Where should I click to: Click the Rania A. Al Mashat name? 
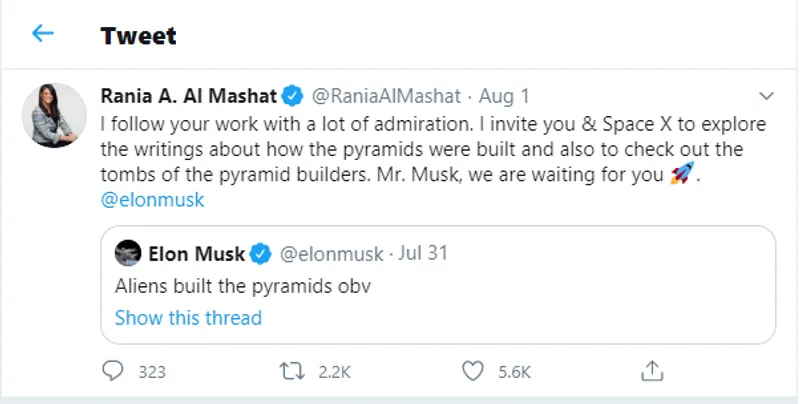[x=189, y=96]
